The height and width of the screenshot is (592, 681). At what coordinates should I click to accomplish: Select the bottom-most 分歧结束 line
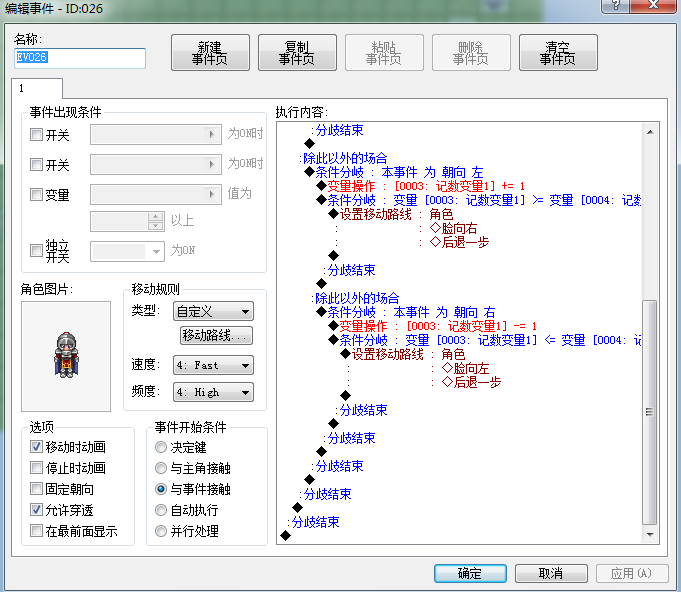point(315,522)
